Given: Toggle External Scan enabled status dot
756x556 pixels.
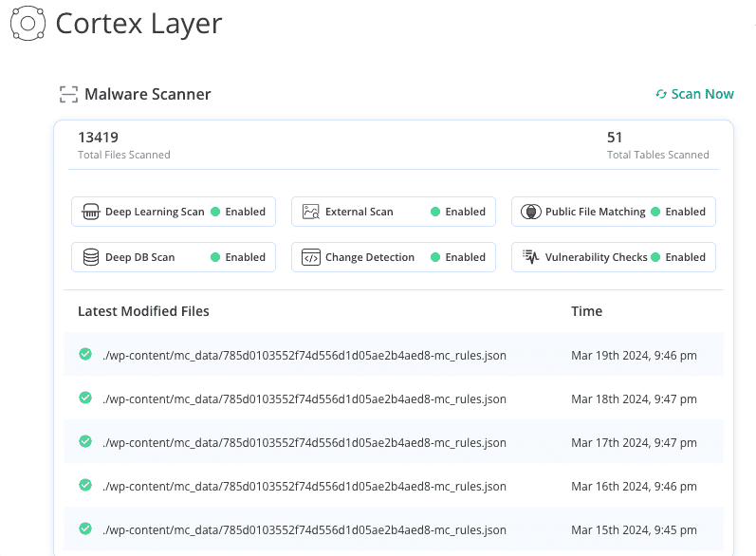Looking at the screenshot, I should point(435,212).
